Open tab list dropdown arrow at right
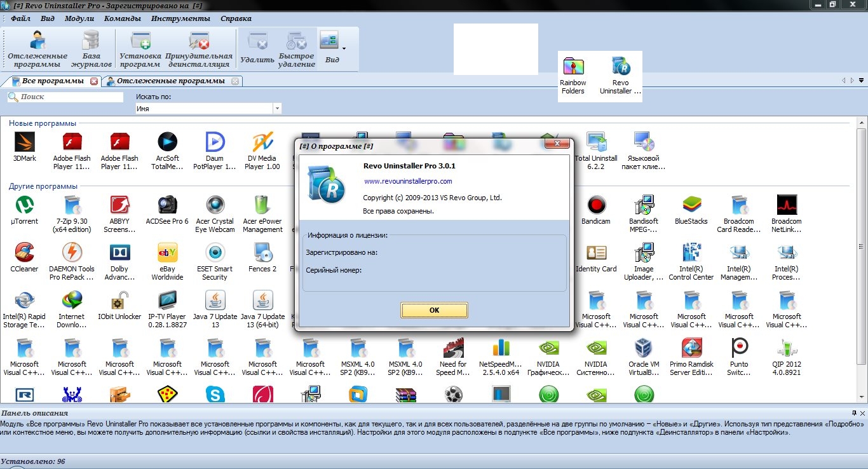 pos(862,81)
